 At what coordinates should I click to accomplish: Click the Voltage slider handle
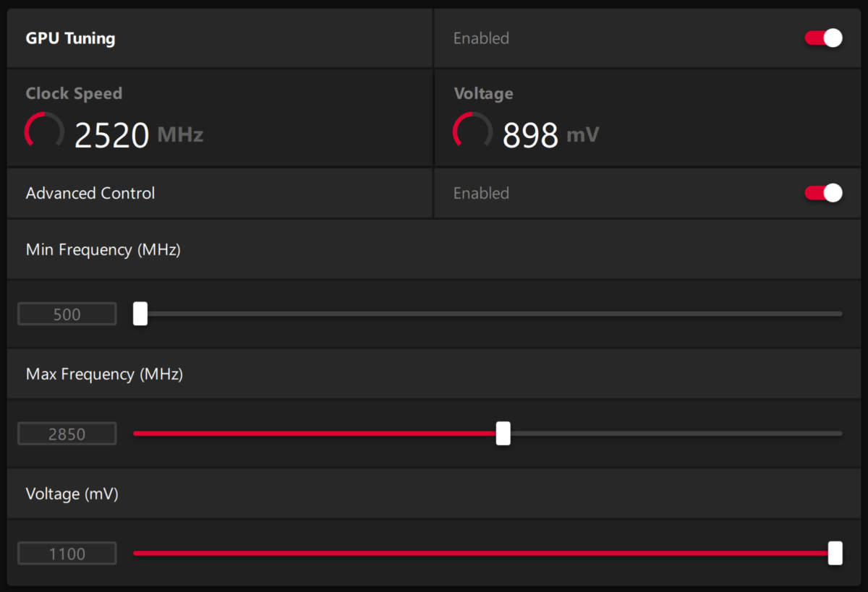pyautogui.click(x=835, y=553)
